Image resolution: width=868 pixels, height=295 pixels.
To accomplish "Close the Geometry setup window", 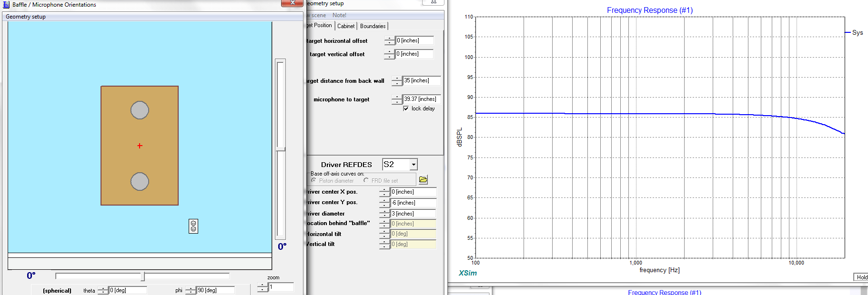I will [434, 2].
